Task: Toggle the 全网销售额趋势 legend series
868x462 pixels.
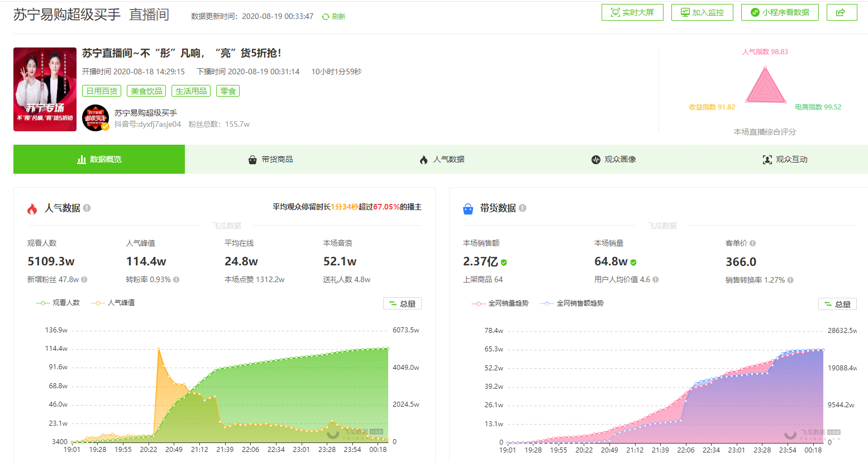Action: 572,303
